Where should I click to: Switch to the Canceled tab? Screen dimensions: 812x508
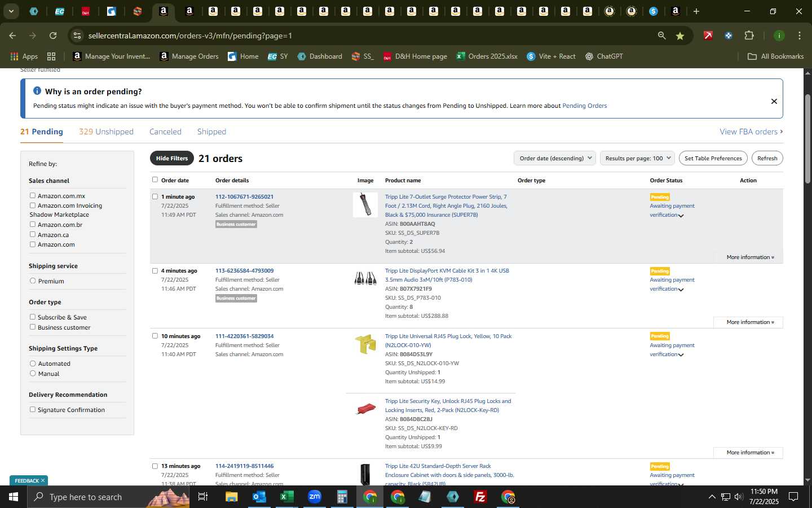click(x=165, y=132)
